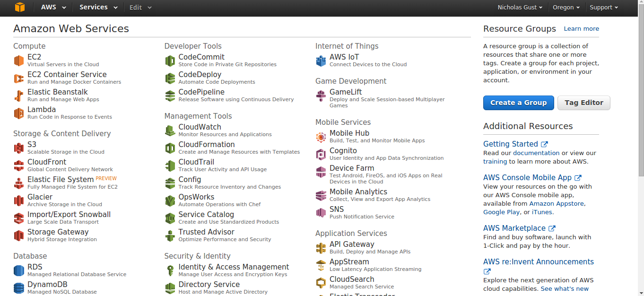Open the Support menu
This screenshot has width=644, height=296.
604,7
